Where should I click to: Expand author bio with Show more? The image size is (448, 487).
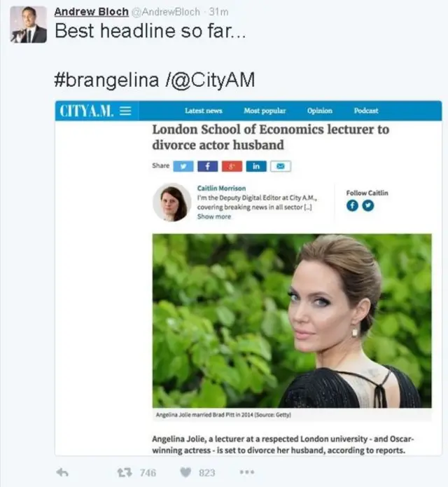click(x=214, y=217)
